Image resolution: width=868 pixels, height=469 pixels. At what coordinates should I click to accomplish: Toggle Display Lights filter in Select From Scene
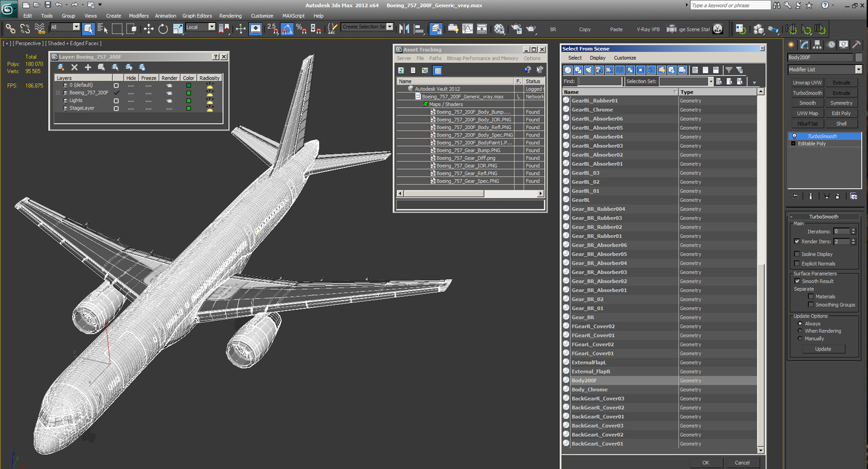point(589,70)
